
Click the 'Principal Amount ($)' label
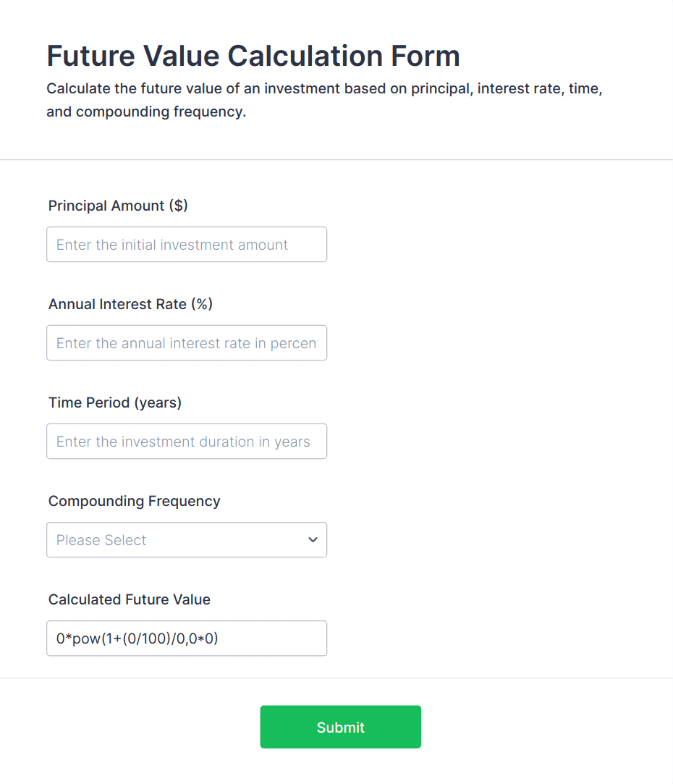click(118, 206)
